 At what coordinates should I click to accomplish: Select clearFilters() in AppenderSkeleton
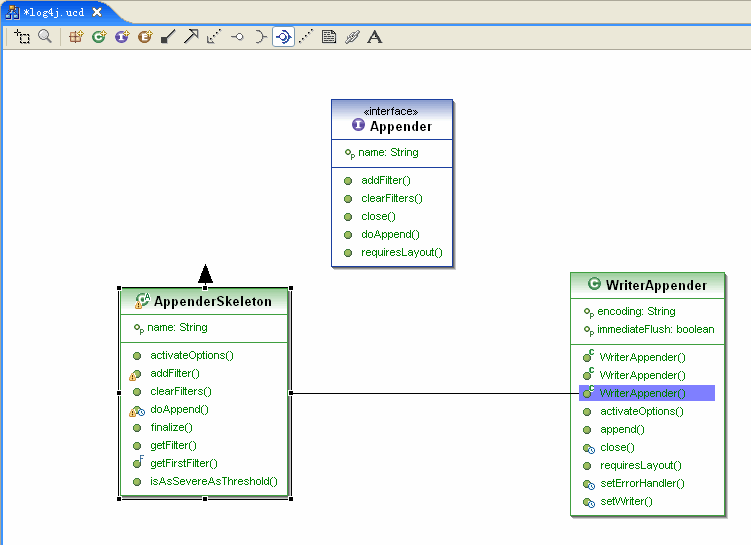click(181, 391)
